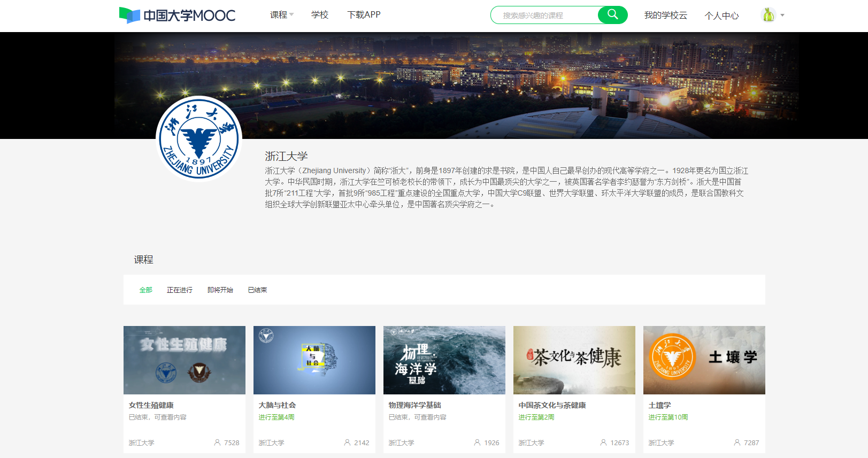Open the user avatar menu
The width and height of the screenshot is (868, 458).
(769, 15)
